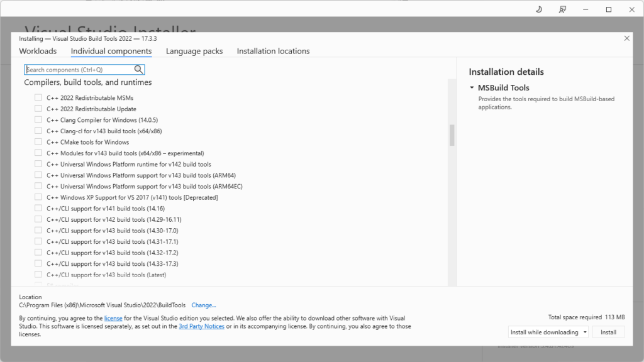The image size is (644, 362).
Task: Select the Individual components tab
Action: 111,52
